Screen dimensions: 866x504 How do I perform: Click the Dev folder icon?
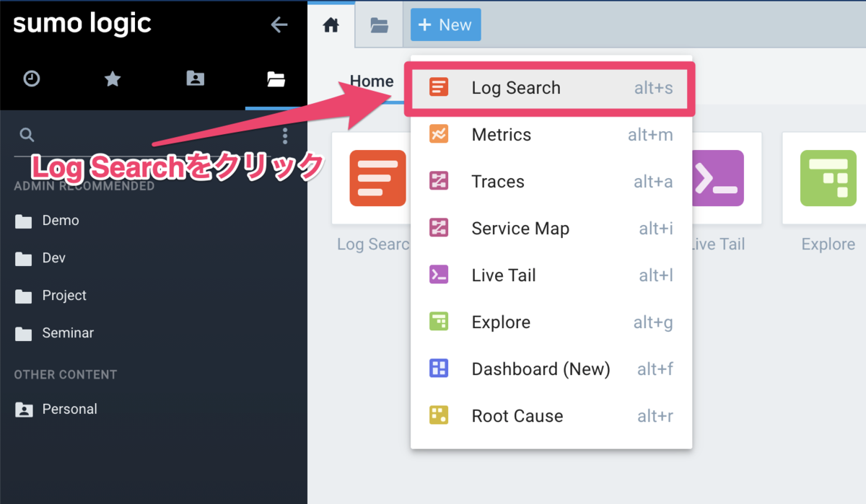tap(24, 259)
